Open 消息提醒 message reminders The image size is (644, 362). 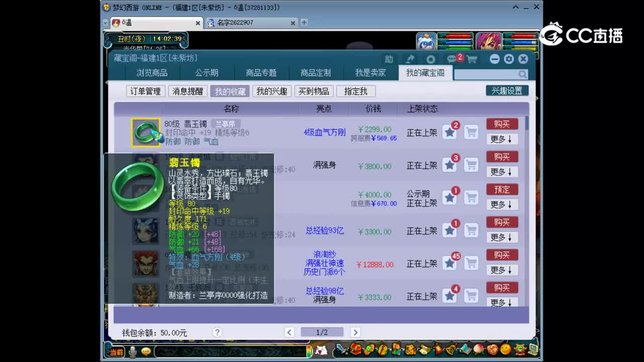click(x=188, y=91)
